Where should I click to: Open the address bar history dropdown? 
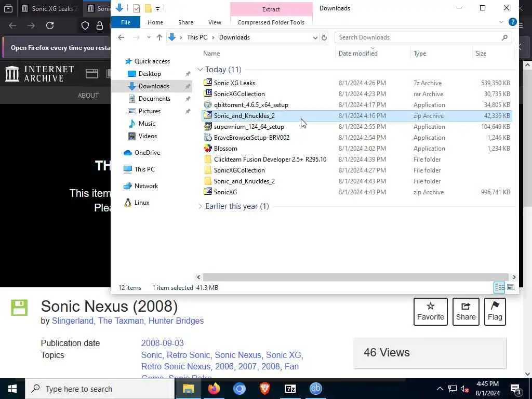(x=315, y=37)
